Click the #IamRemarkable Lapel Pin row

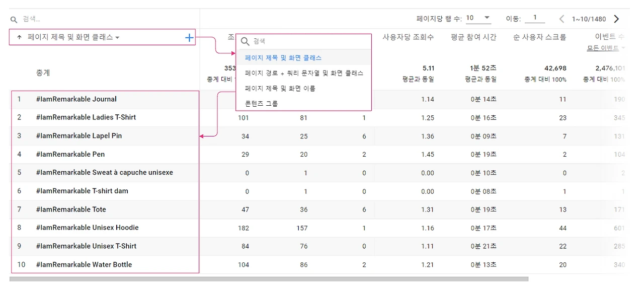(x=79, y=136)
